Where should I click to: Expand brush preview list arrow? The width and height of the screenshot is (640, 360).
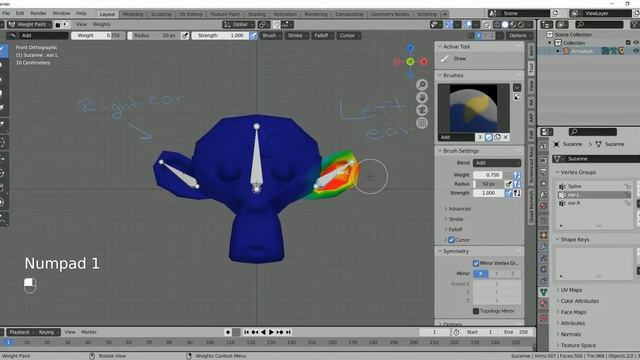[x=517, y=87]
